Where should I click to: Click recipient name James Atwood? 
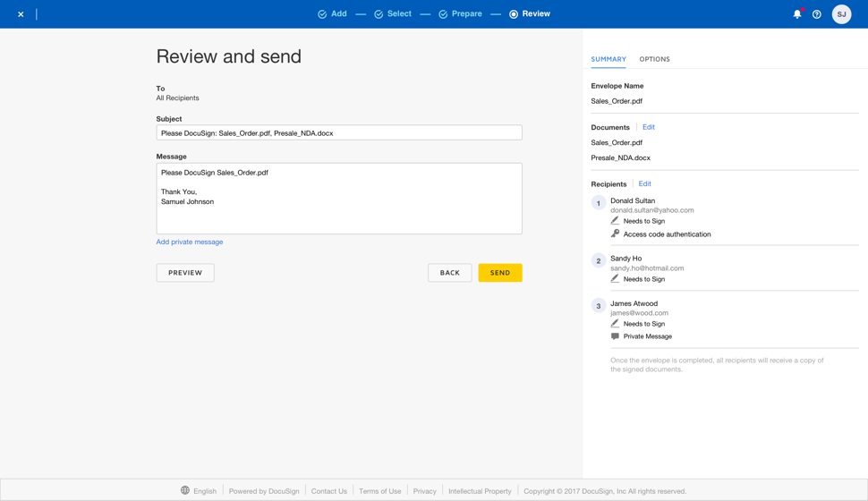[634, 303]
